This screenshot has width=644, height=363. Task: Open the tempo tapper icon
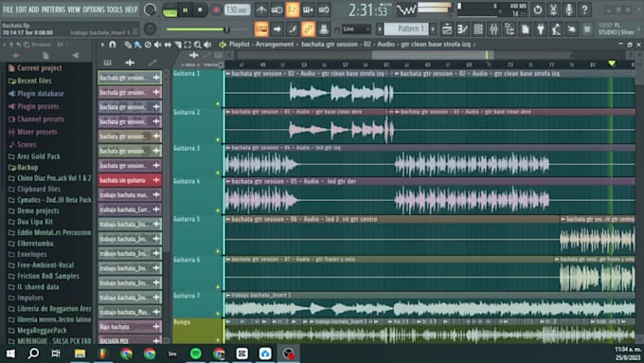tap(556, 28)
